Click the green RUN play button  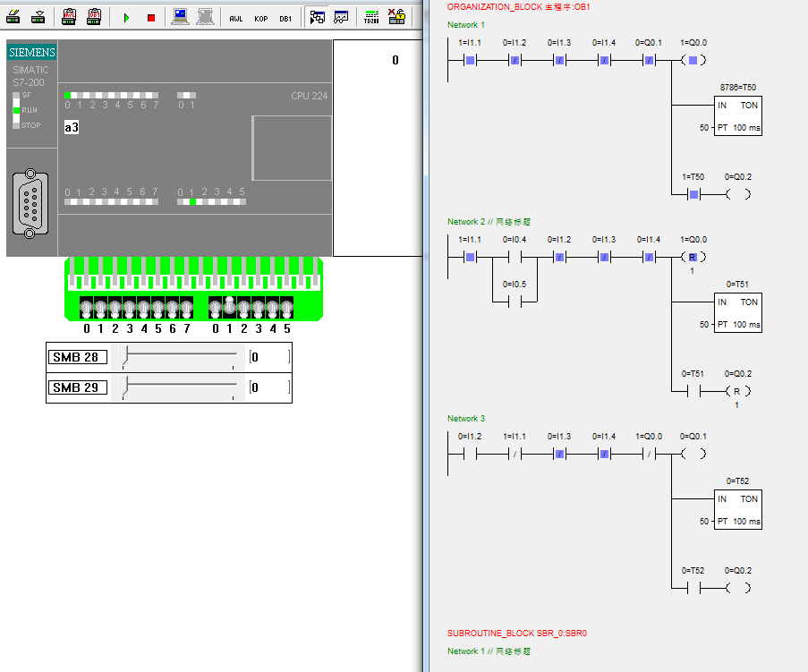coord(126,17)
